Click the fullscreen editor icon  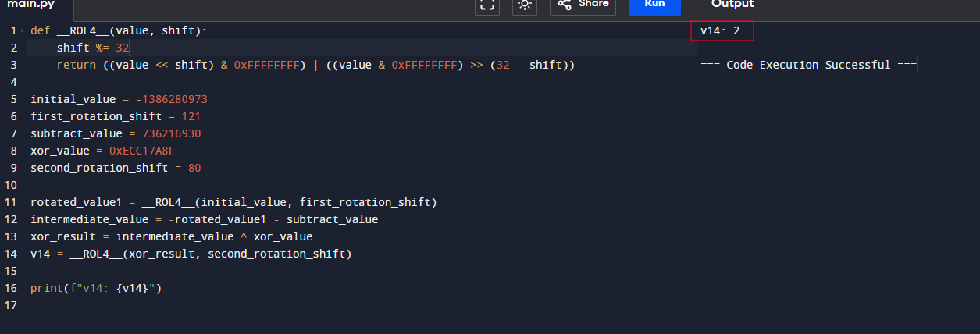click(x=486, y=5)
